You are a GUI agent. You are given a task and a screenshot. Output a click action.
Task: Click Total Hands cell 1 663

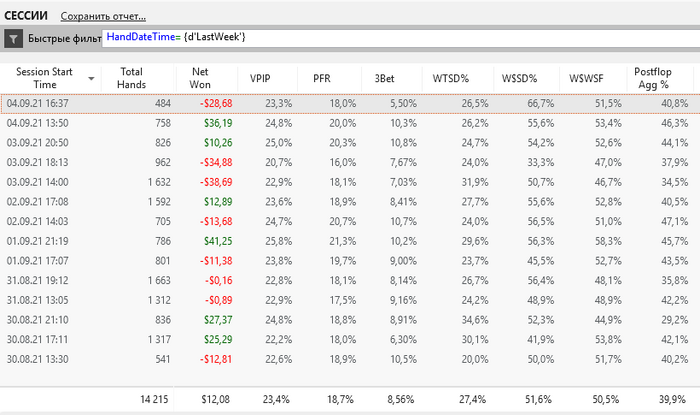coord(159,280)
